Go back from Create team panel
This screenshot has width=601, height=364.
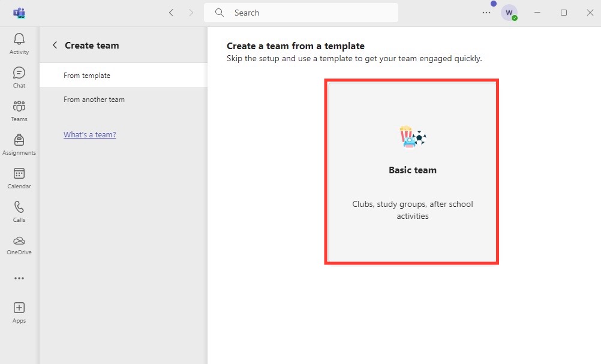(55, 45)
